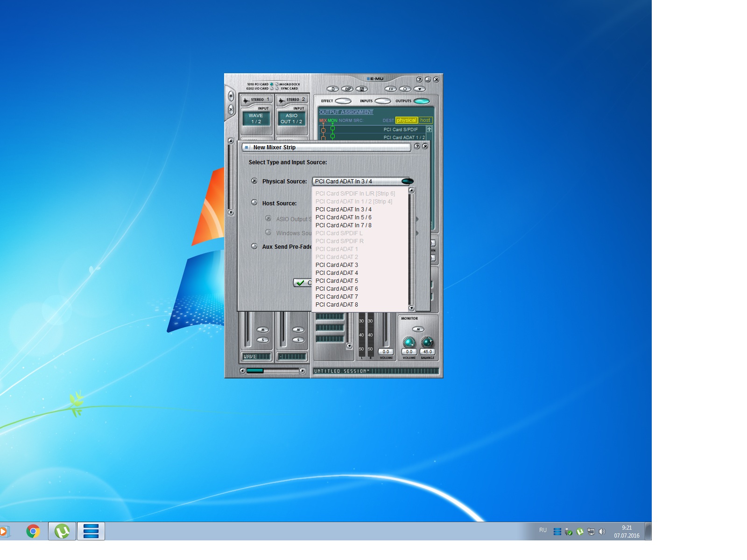
Task: Select the physical destination tab
Action: pos(406,120)
